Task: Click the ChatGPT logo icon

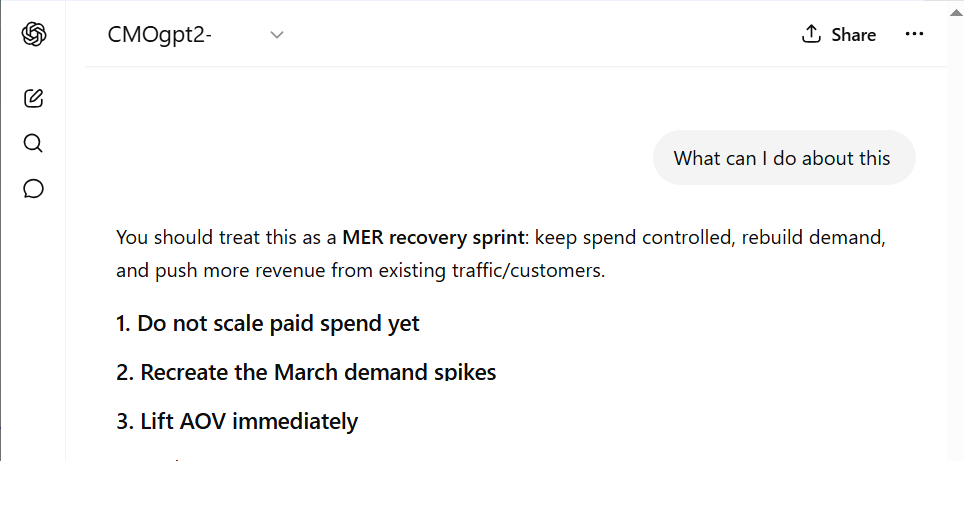Action: tap(34, 34)
